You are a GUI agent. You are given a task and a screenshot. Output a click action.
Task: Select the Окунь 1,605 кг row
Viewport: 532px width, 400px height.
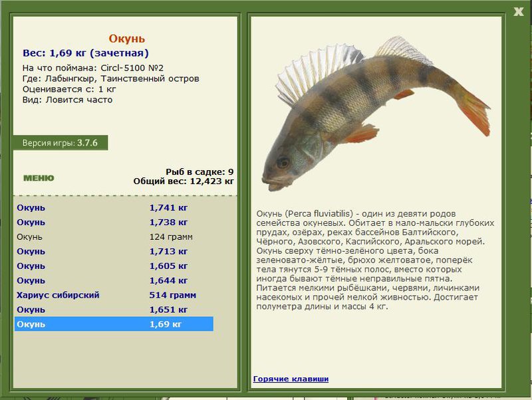(114, 266)
